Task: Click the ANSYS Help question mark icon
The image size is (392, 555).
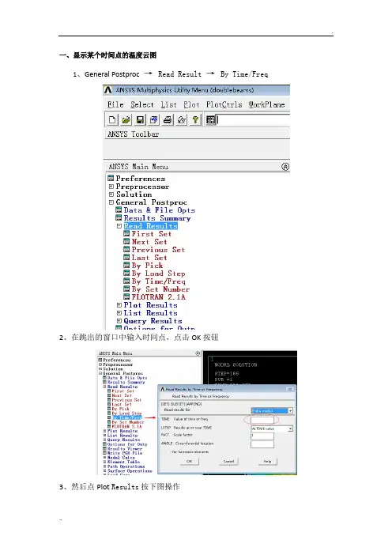Action: pos(195,119)
